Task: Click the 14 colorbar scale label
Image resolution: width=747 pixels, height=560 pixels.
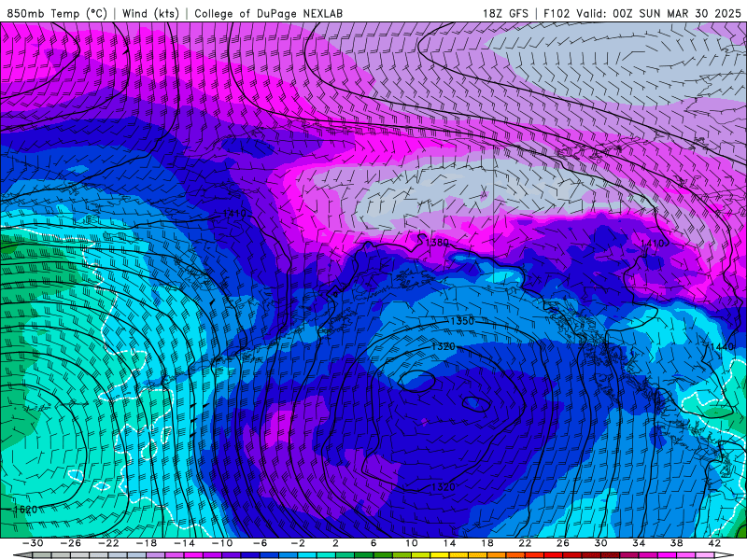Action: point(449,543)
